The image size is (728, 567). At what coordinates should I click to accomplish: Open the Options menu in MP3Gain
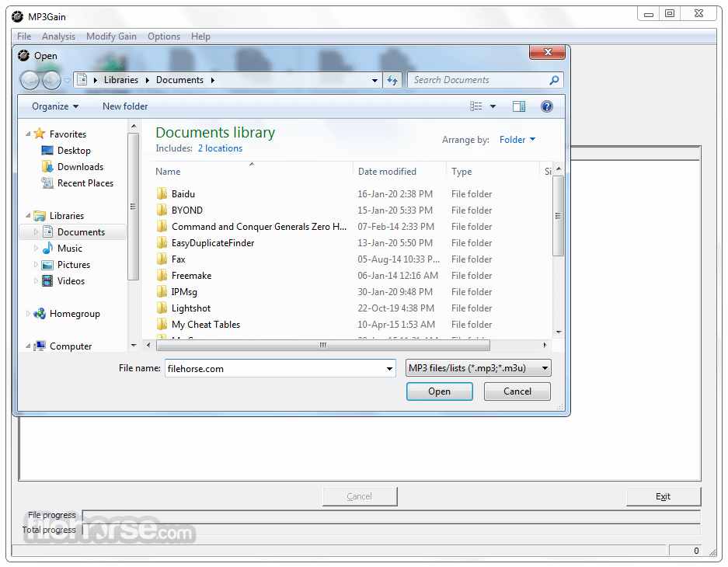pyautogui.click(x=164, y=37)
